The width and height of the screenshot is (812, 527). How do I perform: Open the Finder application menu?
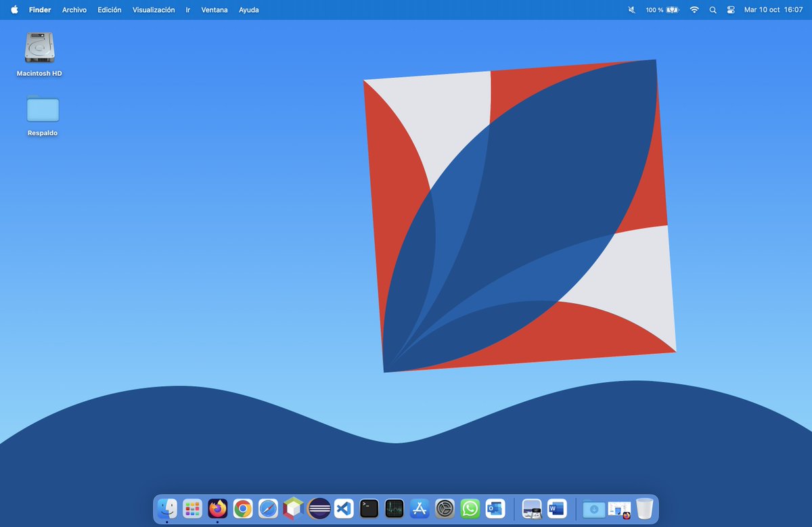pyautogui.click(x=40, y=10)
